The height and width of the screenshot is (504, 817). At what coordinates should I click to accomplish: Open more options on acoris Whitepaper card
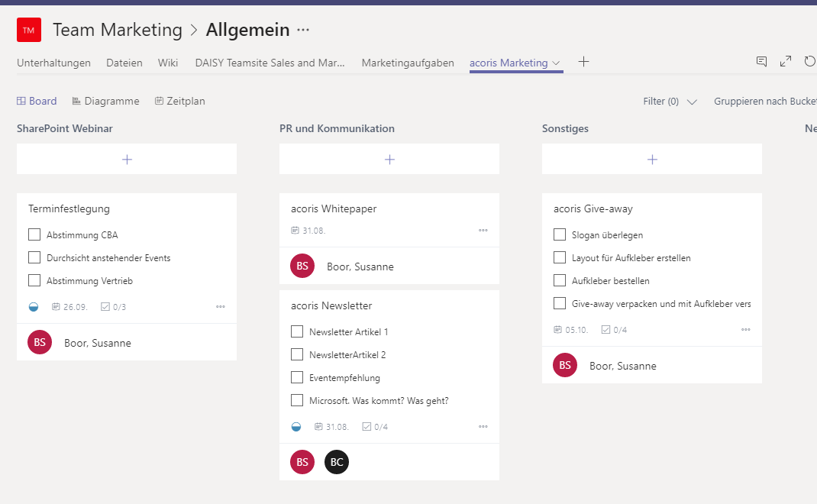click(x=483, y=231)
